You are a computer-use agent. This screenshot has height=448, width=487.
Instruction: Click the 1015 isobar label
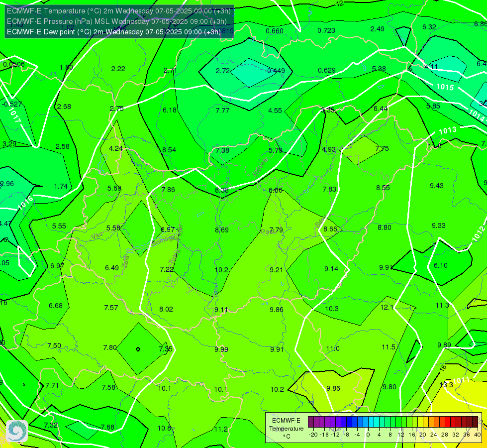pyautogui.click(x=445, y=87)
